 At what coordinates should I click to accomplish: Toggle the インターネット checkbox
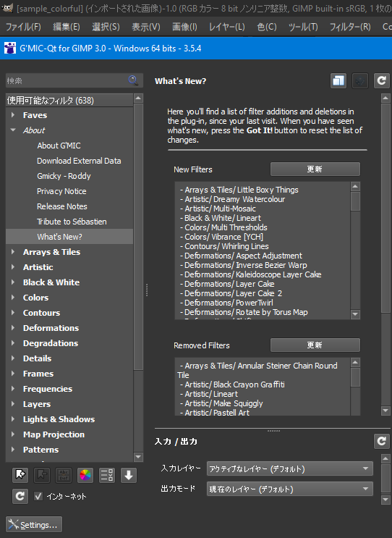(38, 496)
